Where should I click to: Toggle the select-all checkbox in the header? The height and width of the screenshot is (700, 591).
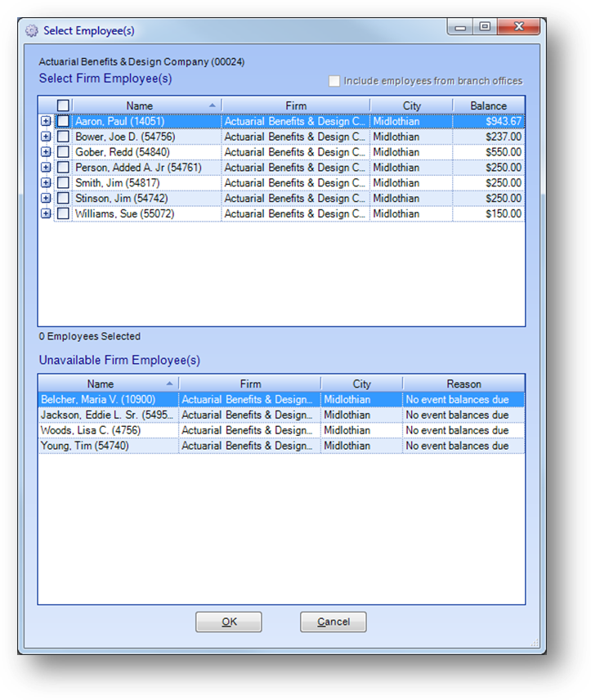point(63,105)
